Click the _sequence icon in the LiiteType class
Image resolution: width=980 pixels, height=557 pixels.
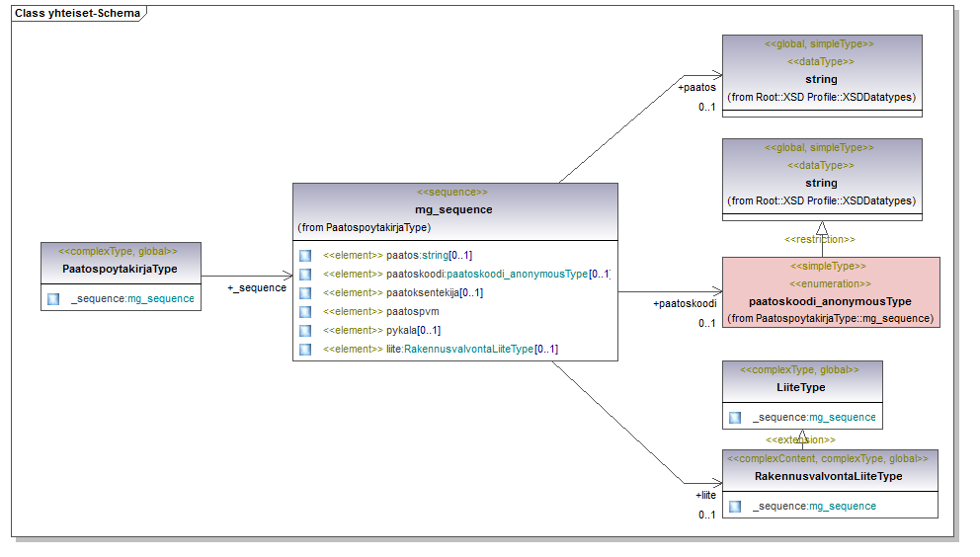tap(735, 418)
